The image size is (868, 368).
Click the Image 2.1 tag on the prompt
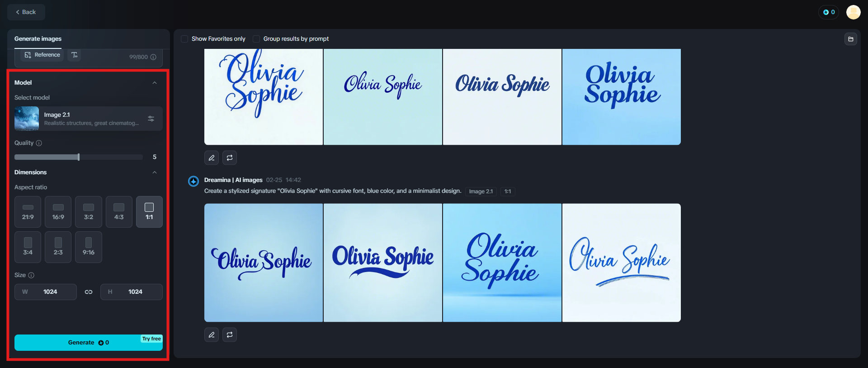click(x=481, y=191)
